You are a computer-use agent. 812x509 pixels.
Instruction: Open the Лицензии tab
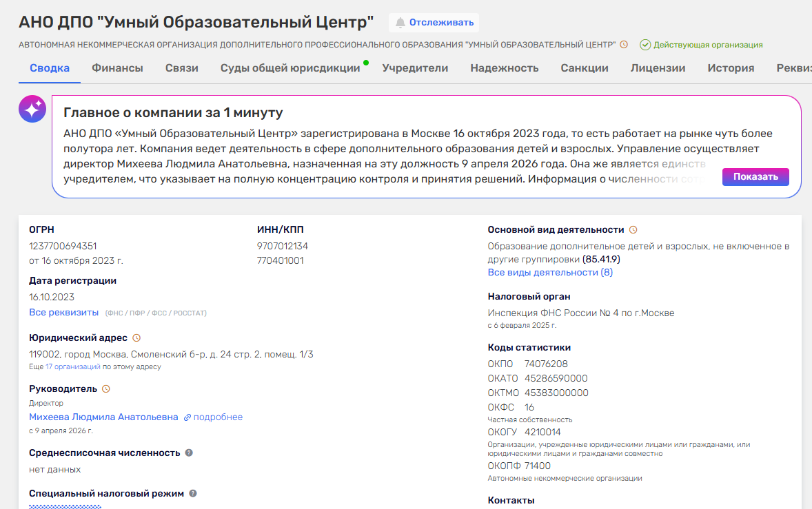(x=658, y=68)
